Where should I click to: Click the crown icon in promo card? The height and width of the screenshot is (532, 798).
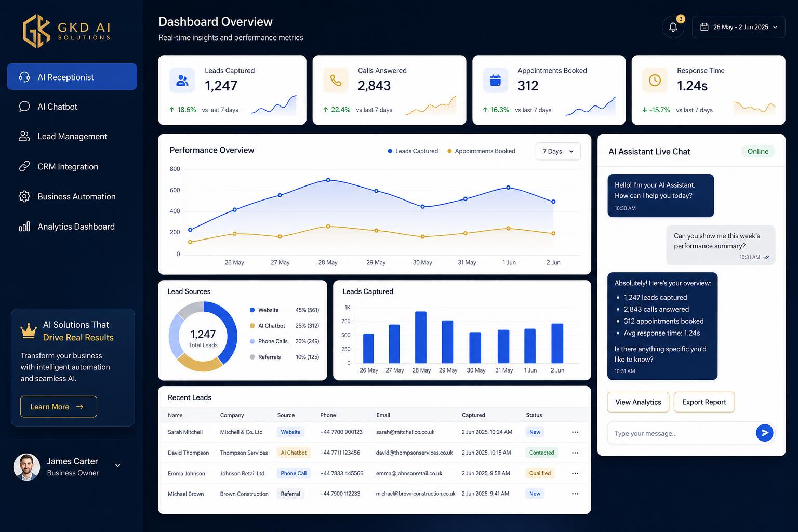28,330
